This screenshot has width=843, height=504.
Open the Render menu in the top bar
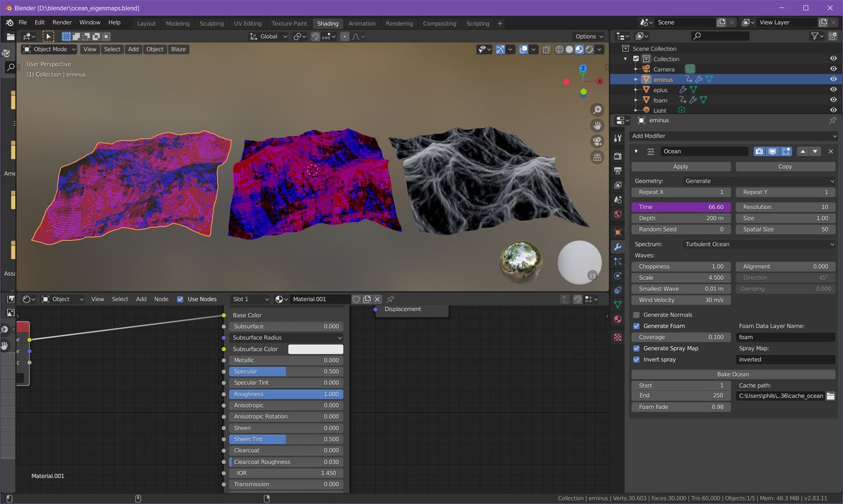62,22
